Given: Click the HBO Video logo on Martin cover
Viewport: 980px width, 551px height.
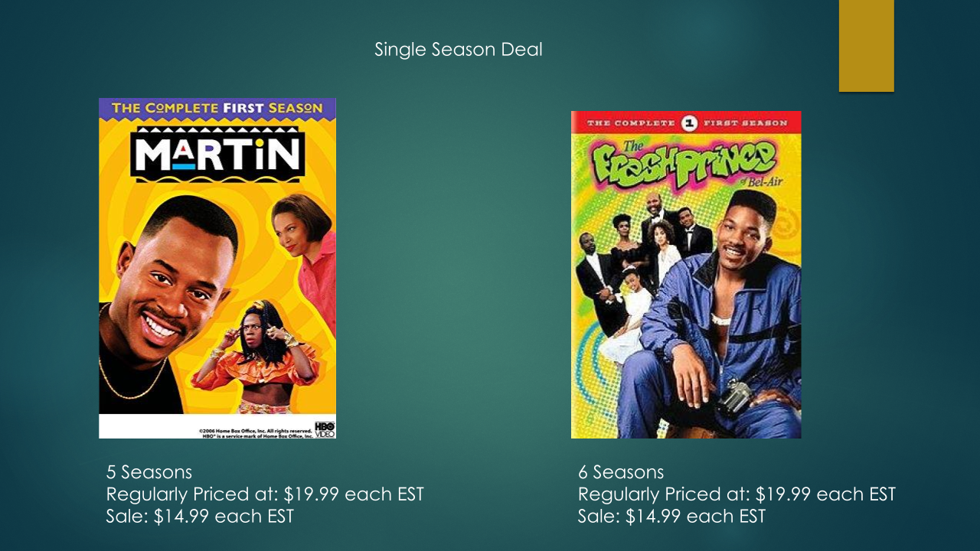Looking at the screenshot, I should coord(325,429).
